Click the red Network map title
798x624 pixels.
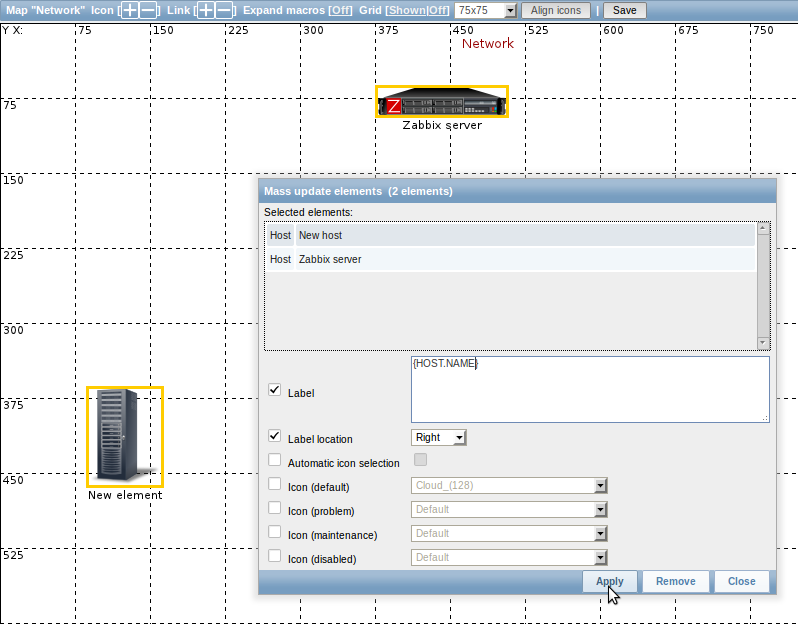tap(488, 44)
